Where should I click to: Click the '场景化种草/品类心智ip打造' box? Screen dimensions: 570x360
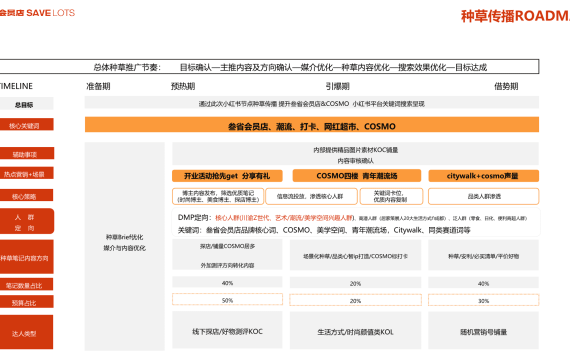(355, 256)
